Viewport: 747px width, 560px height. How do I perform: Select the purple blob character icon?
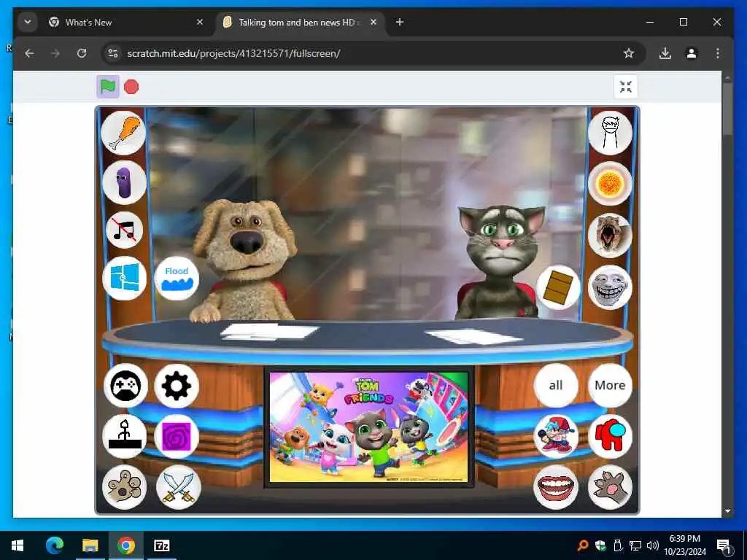124,183
